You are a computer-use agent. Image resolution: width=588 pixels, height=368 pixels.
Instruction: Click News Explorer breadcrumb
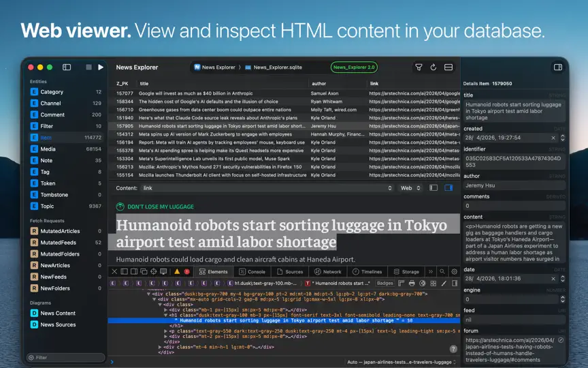[x=214, y=67]
